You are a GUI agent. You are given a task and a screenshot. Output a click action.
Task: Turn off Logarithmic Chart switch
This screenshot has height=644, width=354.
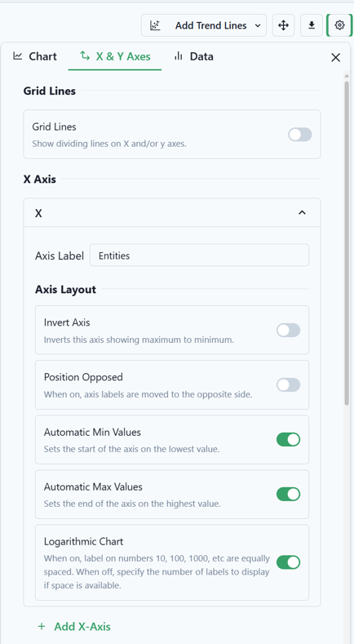pos(288,562)
